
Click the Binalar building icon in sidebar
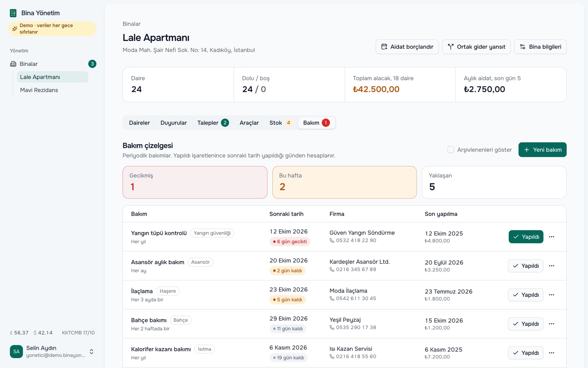[x=13, y=64]
